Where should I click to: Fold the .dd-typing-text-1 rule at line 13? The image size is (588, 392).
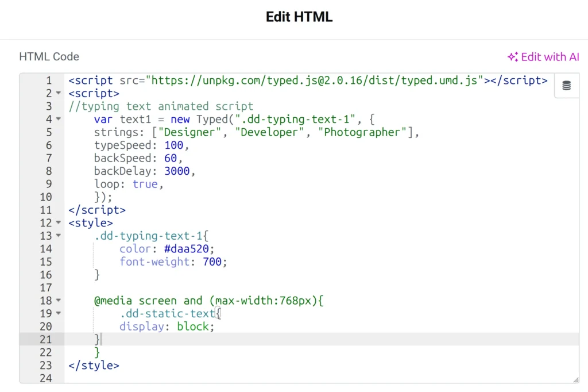click(59, 236)
